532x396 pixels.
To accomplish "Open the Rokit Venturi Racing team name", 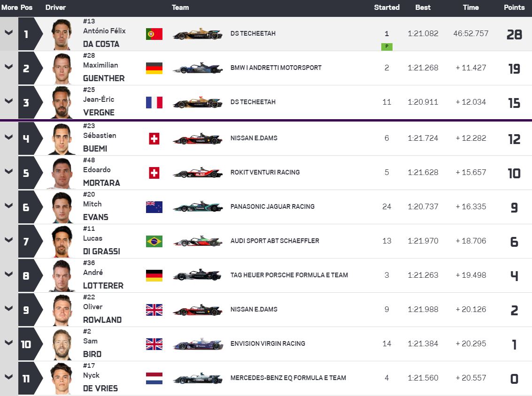I will click(x=265, y=172).
